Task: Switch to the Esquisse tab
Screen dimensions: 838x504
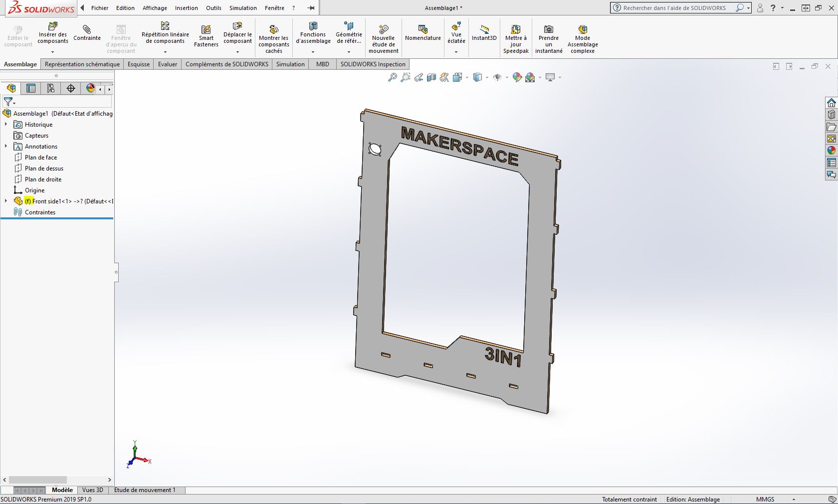Action: (139, 64)
